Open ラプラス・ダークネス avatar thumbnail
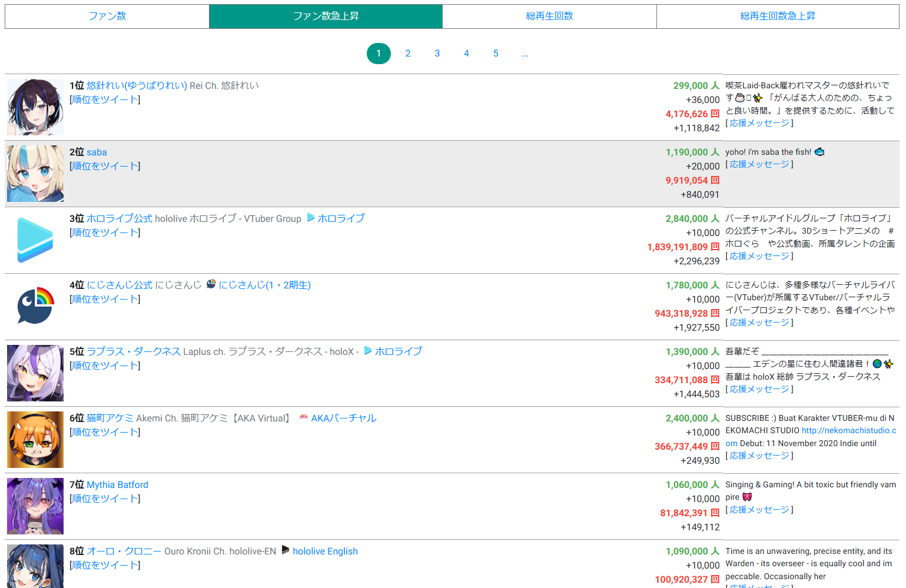The height and width of the screenshot is (588, 906). [x=35, y=373]
